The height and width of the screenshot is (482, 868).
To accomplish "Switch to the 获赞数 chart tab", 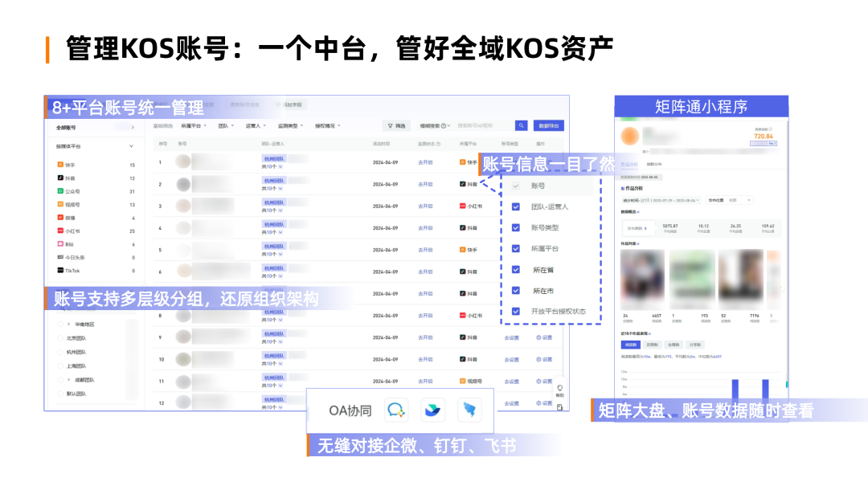I will point(652,344).
